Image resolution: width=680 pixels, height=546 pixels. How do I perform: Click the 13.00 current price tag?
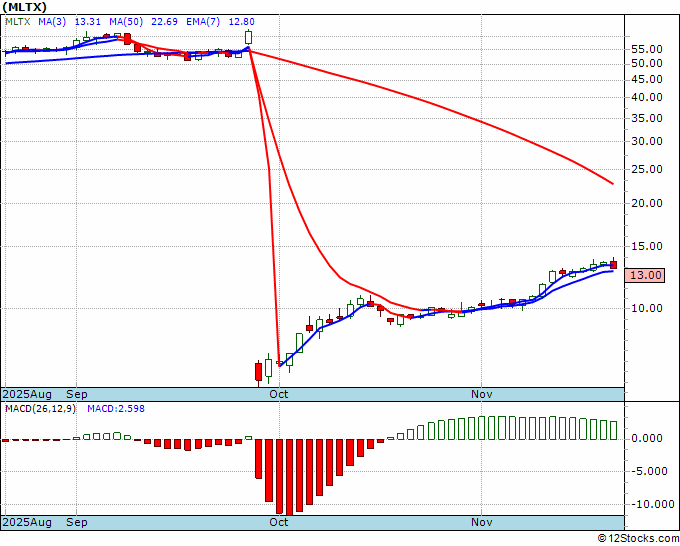pos(646,275)
